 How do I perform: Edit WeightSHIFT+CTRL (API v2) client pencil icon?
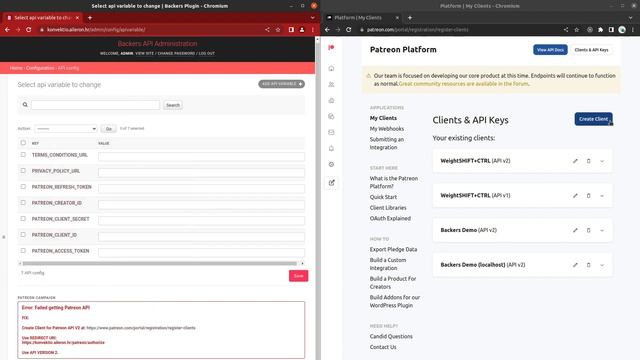tap(575, 161)
